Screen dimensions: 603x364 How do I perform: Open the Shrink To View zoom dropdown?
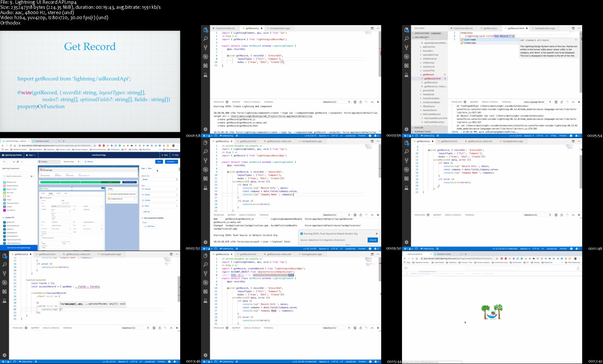pos(71,162)
